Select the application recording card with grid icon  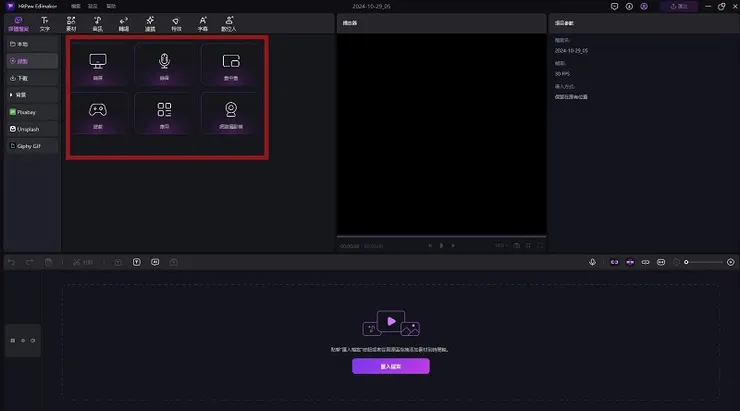[164, 114]
